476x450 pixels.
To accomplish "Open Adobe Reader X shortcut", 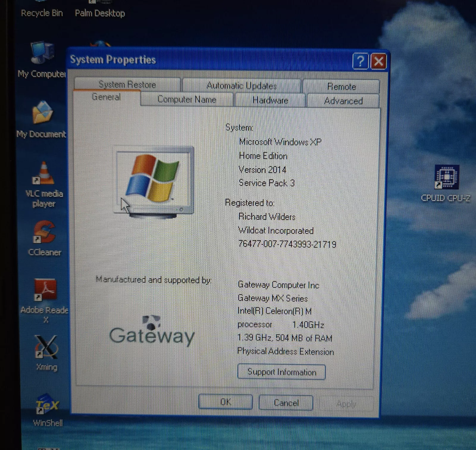I will click(x=45, y=290).
